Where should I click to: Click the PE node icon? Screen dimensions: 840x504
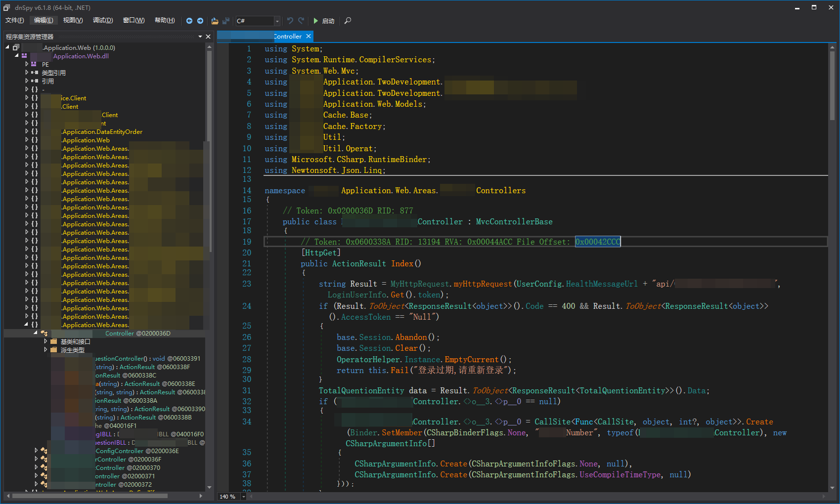34,64
